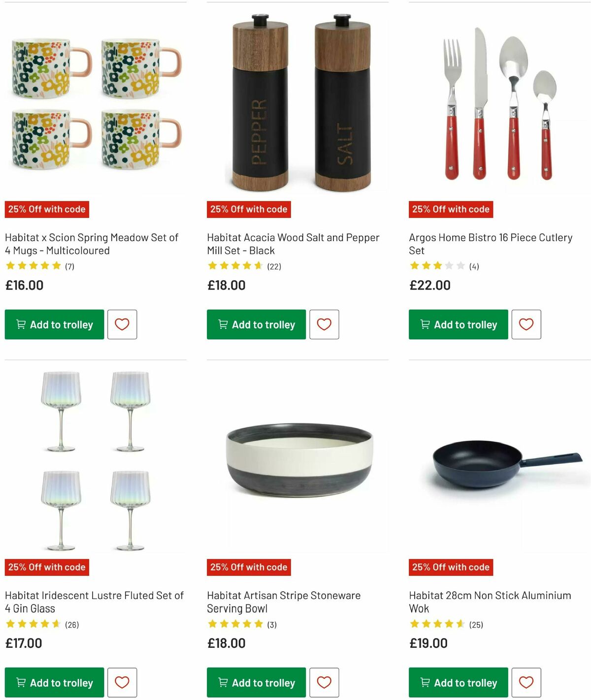Open the Habitat 28cm Non Stick Aluminium Wok page
The image size is (591, 700).
489,602
